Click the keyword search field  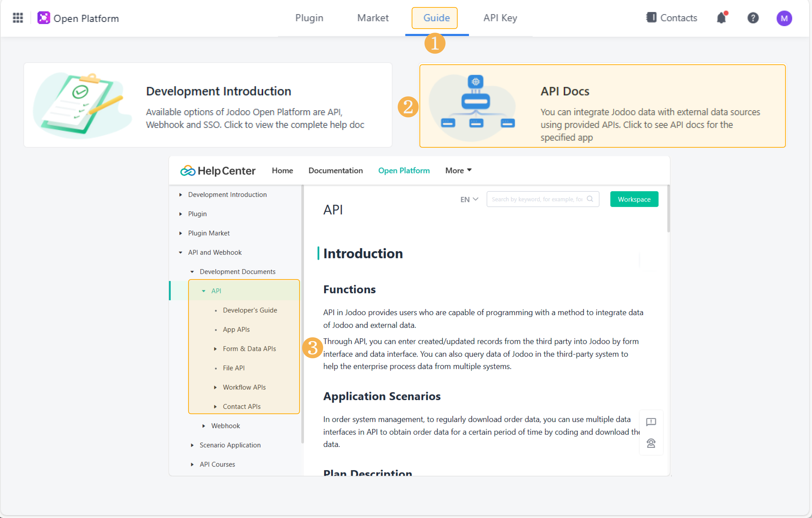point(543,199)
